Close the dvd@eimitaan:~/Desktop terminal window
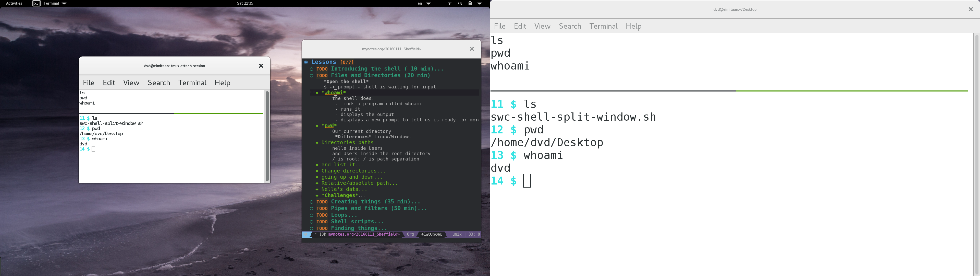Image resolution: width=980 pixels, height=276 pixels. tap(971, 9)
